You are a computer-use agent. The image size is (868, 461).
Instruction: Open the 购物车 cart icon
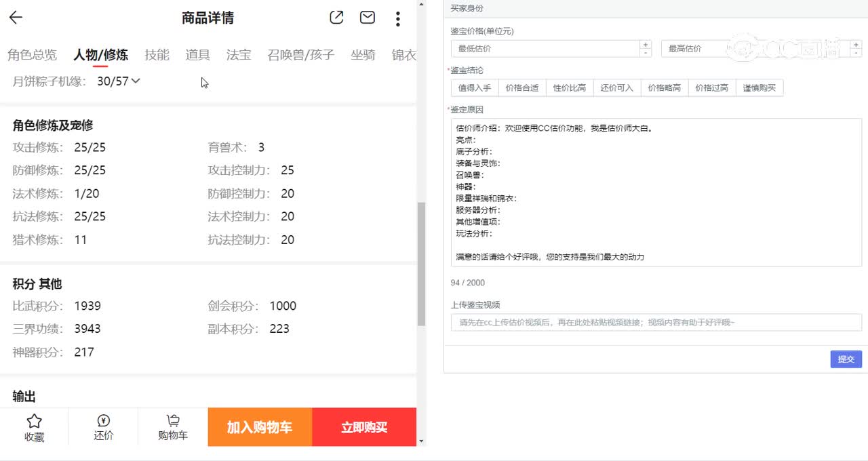[173, 421]
